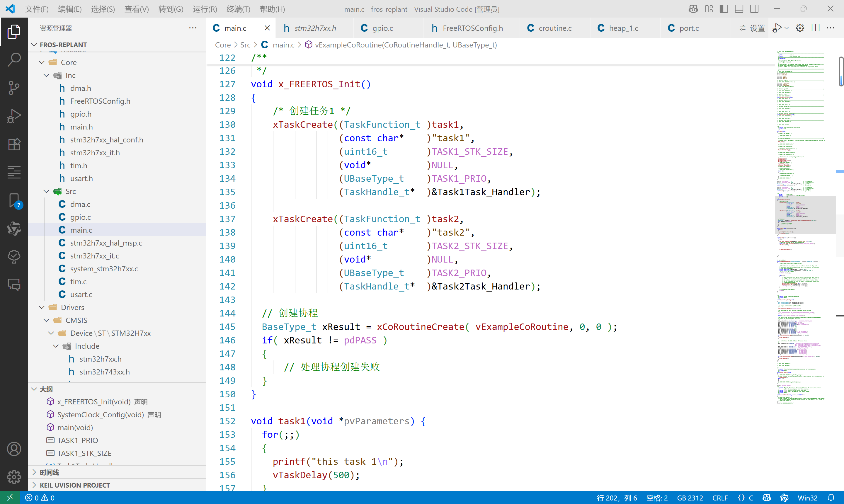Open the bookmarks icon with badge 7
This screenshot has height=504, width=844.
point(14,201)
